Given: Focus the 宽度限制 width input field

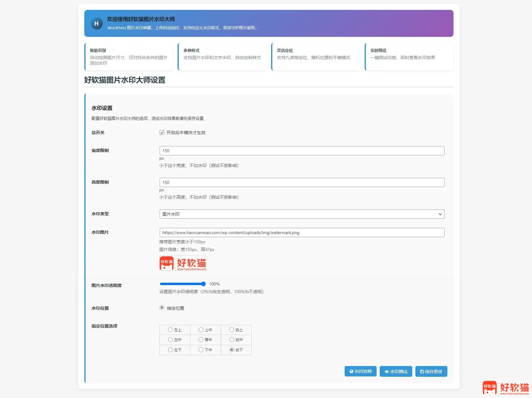Looking at the screenshot, I should pyautogui.click(x=302, y=151).
